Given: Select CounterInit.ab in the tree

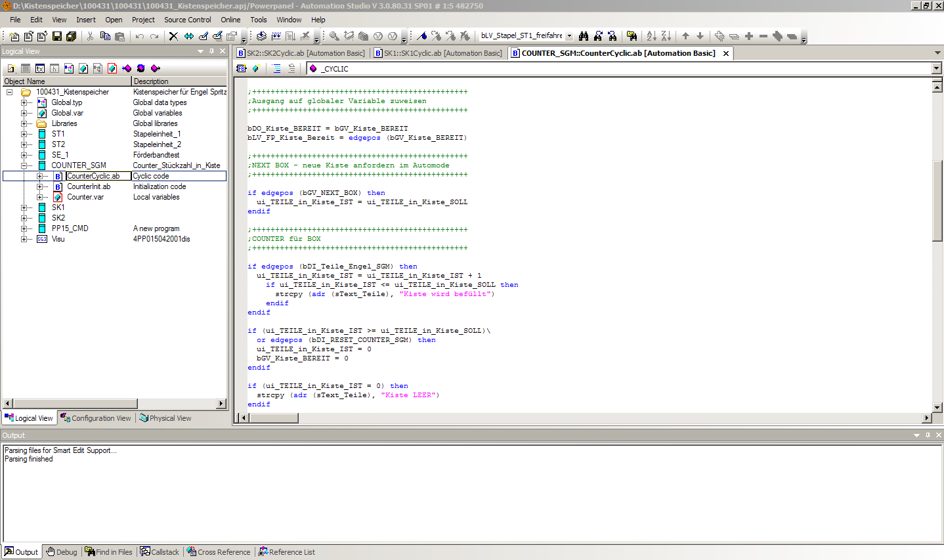Looking at the screenshot, I should click(x=89, y=186).
